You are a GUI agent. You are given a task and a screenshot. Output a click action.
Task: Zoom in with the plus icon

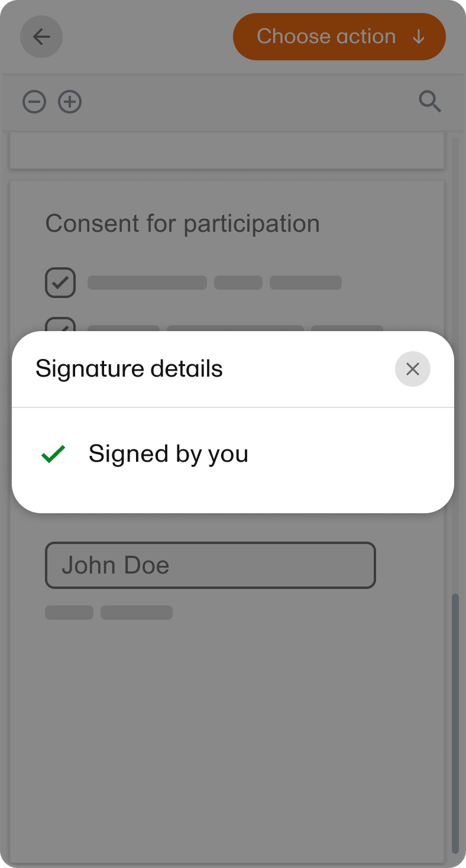pyautogui.click(x=70, y=102)
